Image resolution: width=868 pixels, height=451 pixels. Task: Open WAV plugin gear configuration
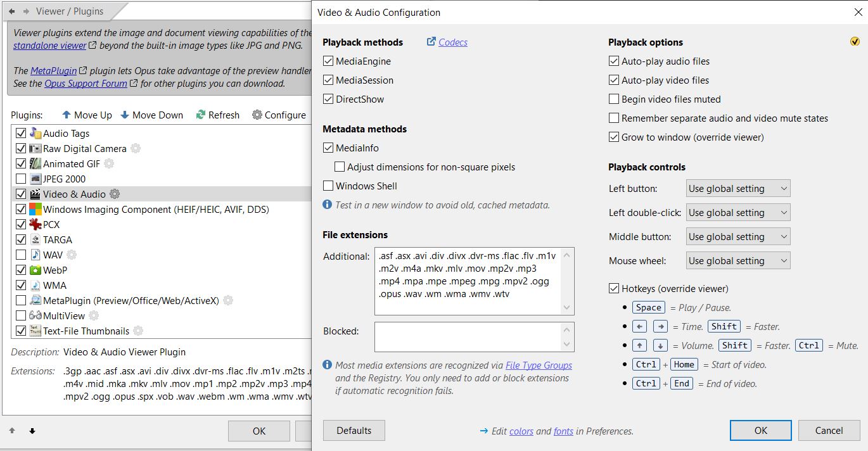point(72,255)
